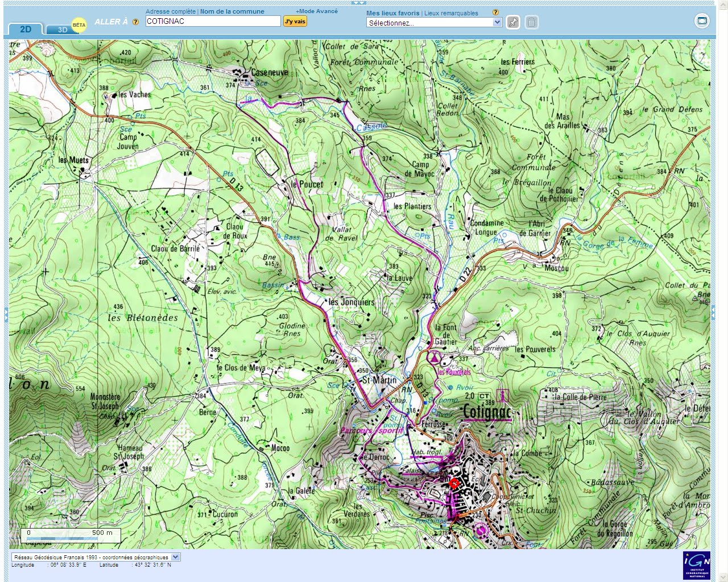Click the Claou de Barrile label
The height and width of the screenshot is (582, 728).
tap(175, 248)
